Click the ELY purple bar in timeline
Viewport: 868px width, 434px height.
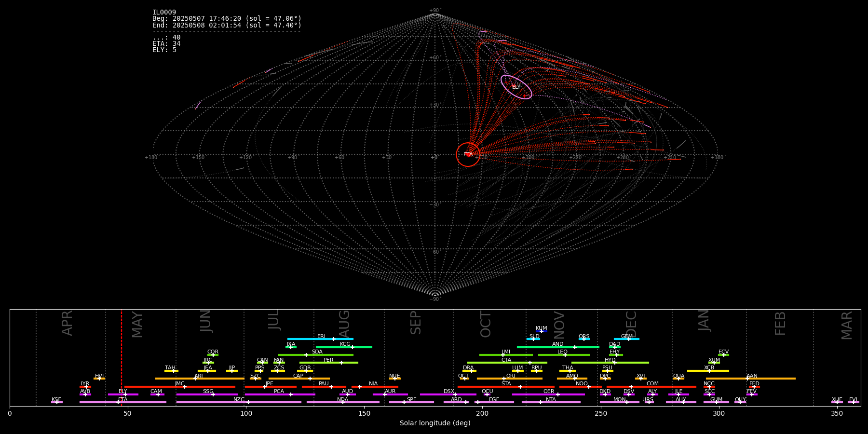(123, 394)
